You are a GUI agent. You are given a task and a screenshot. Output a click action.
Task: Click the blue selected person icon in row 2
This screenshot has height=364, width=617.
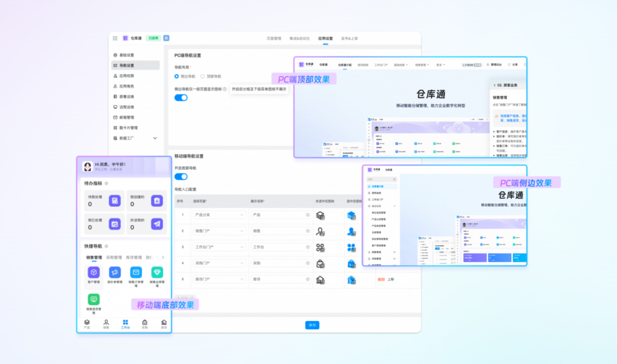coord(351,231)
